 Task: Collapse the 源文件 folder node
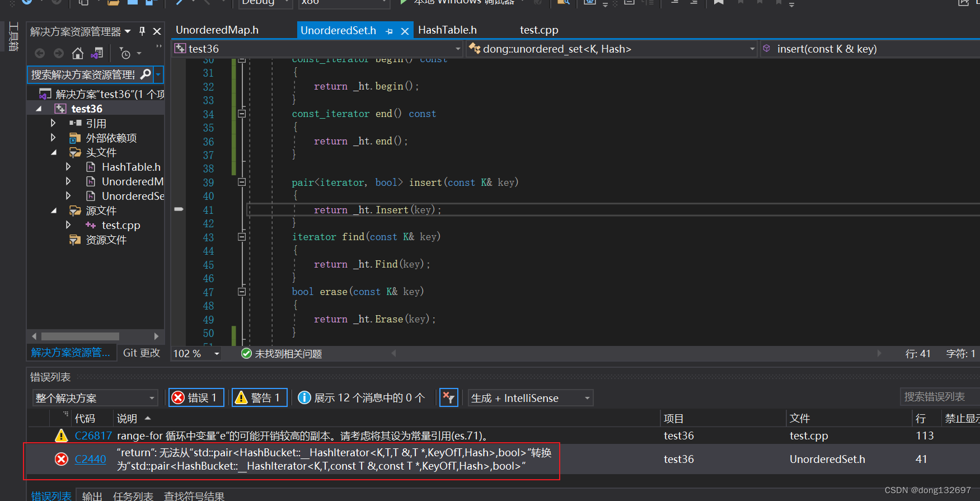click(x=54, y=210)
